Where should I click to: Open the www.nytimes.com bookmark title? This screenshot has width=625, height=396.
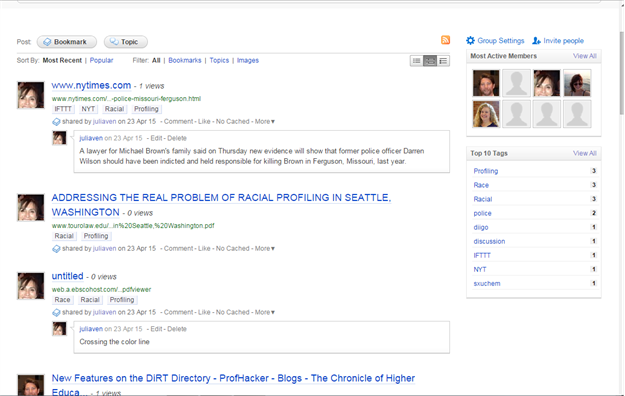[x=91, y=85]
